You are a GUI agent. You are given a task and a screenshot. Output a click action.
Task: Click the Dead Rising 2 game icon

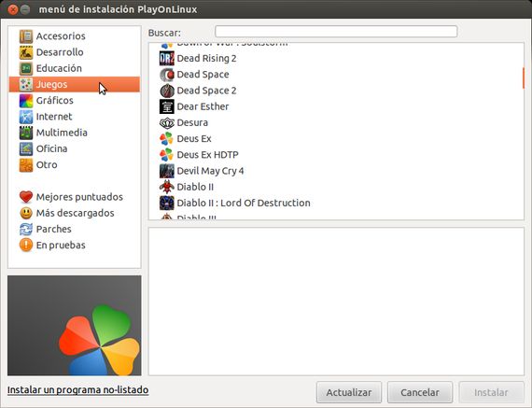point(167,59)
